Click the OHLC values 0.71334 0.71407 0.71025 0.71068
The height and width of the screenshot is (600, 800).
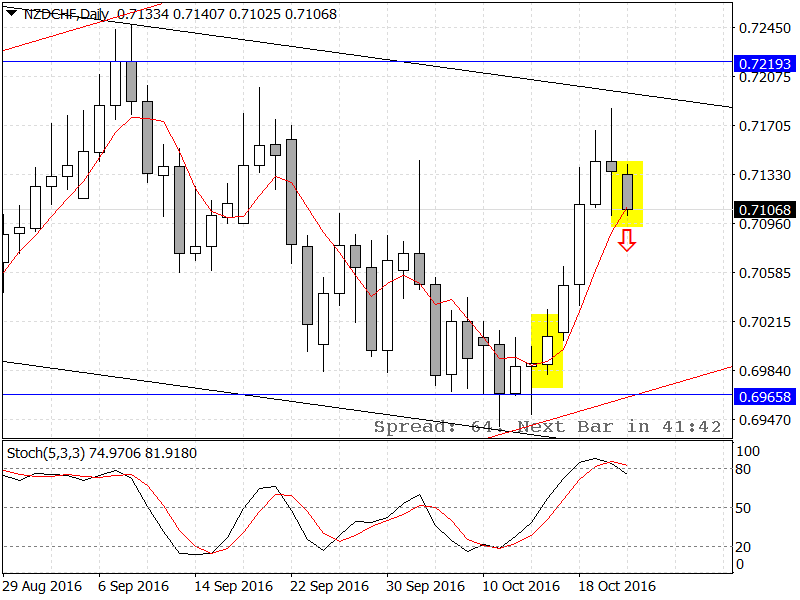point(227,14)
